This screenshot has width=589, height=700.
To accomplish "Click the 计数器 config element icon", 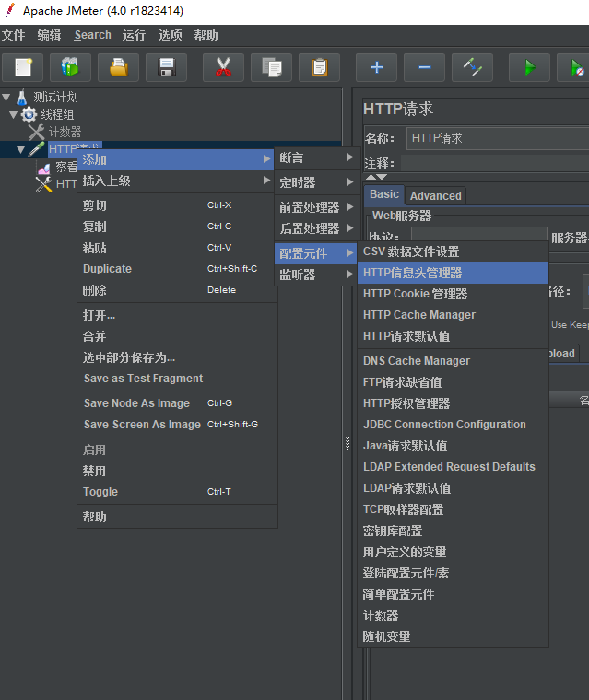I will [x=36, y=132].
